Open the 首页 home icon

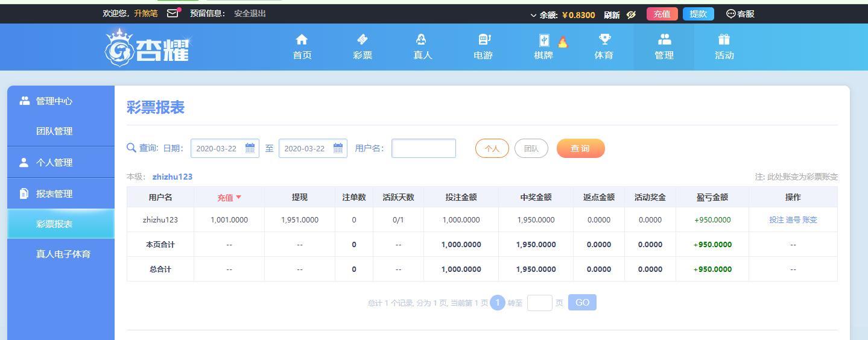(302, 40)
